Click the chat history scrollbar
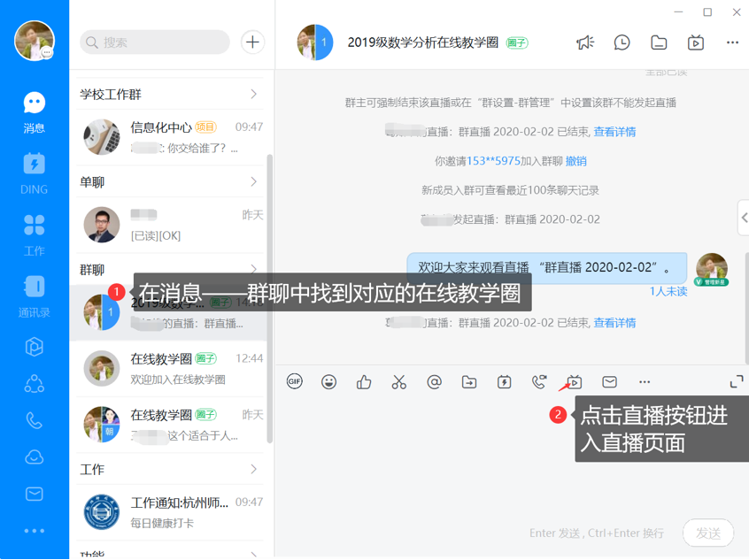The height and width of the screenshot is (560, 749). coord(746,309)
